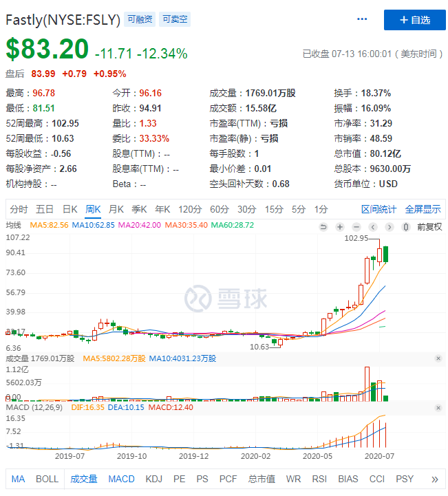This screenshot has width=448, height=496.
Task: Click the MA60:28.72 legend label
Action: 233,225
